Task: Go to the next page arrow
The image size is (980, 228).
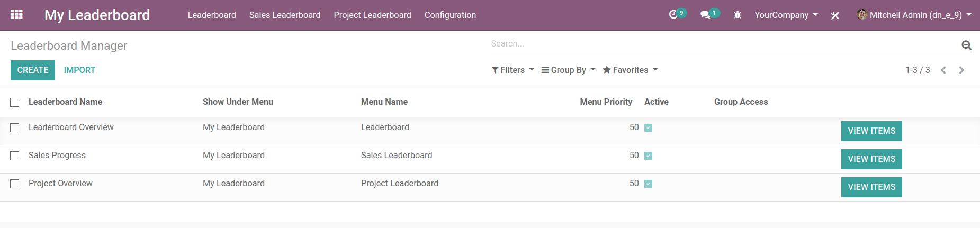Action: pos(961,70)
